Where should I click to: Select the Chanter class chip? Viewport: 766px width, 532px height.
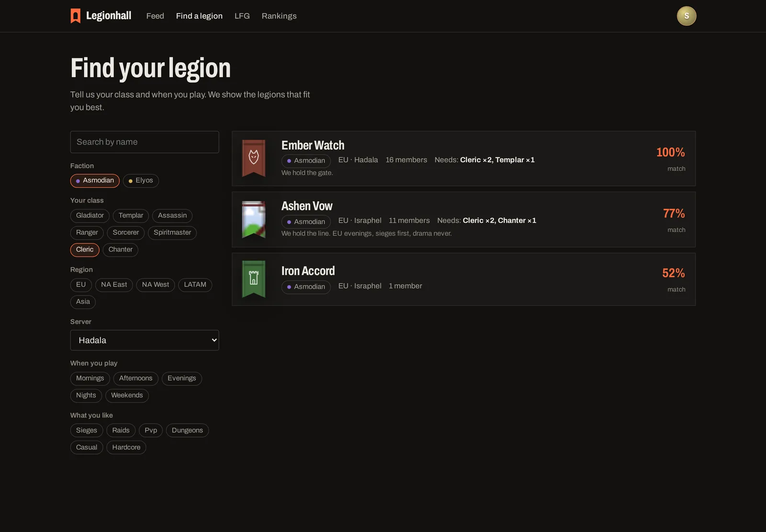click(x=120, y=250)
